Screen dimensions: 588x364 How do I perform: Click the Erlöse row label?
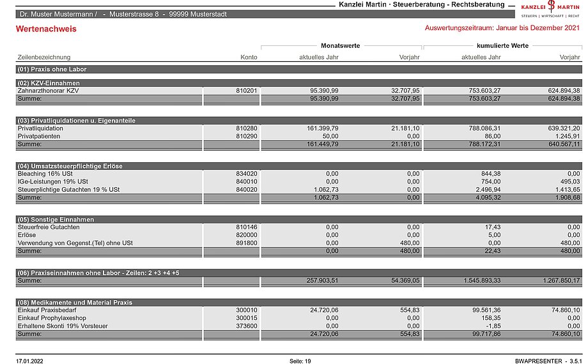coord(27,235)
